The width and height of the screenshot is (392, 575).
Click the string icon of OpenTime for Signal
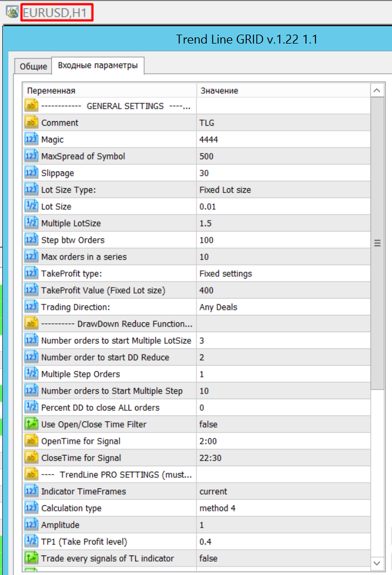click(31, 441)
